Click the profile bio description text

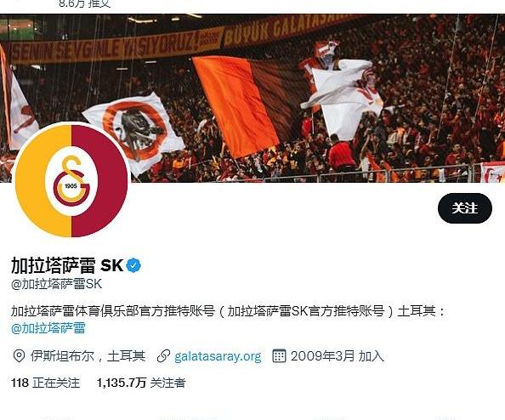coord(229,311)
